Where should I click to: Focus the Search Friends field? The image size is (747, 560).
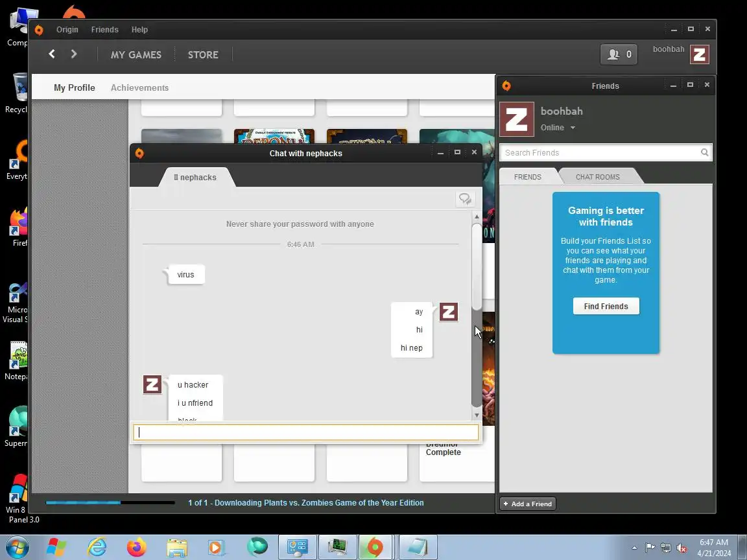click(600, 152)
